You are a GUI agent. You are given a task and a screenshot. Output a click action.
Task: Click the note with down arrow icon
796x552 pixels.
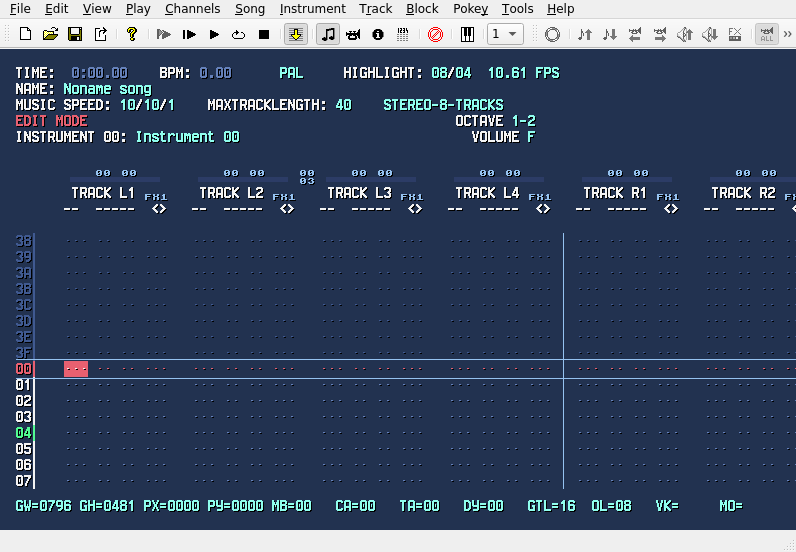(609, 35)
